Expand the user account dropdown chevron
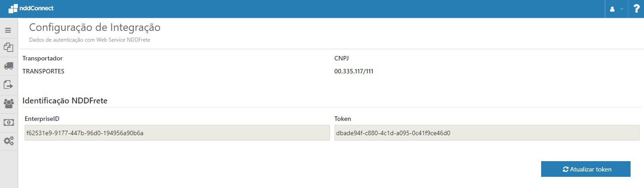 click(x=622, y=9)
